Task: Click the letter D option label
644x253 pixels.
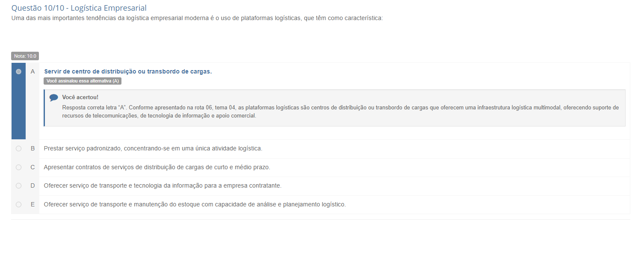Action: point(32,185)
